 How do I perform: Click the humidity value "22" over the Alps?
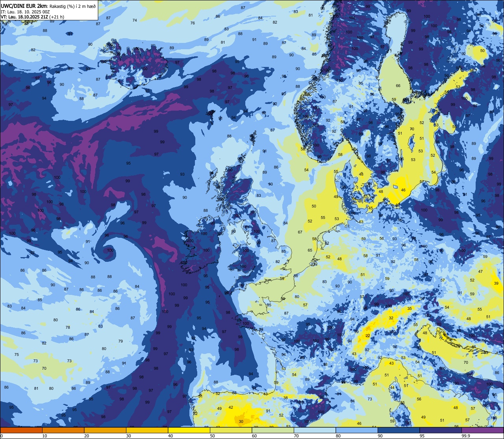368,335
